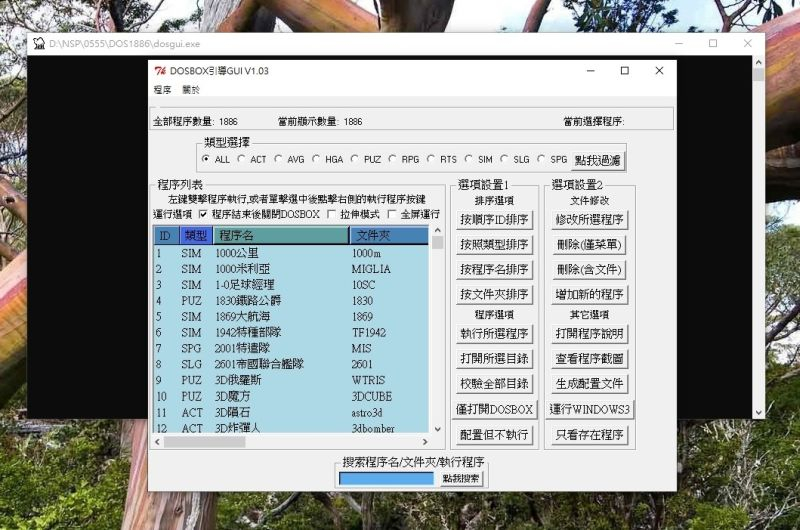Viewport: 800px width, 530px height.
Task: Select list row 3D魔方
Action: [x=291, y=396]
